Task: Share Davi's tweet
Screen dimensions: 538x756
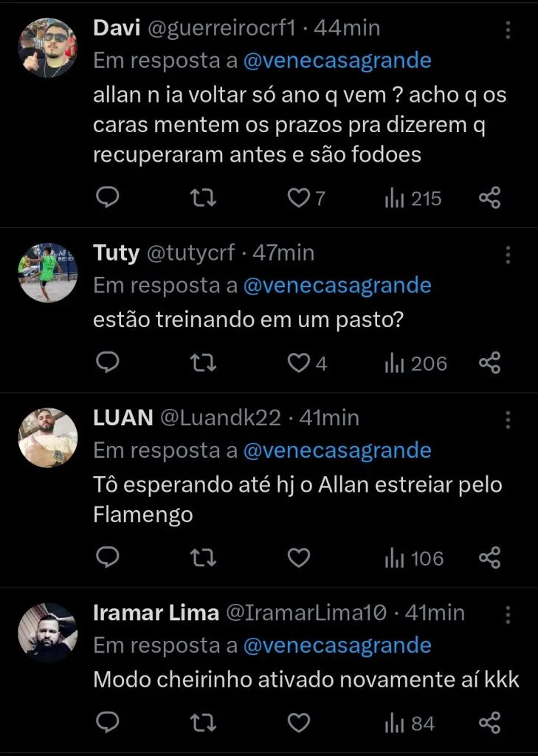Action: coord(490,198)
